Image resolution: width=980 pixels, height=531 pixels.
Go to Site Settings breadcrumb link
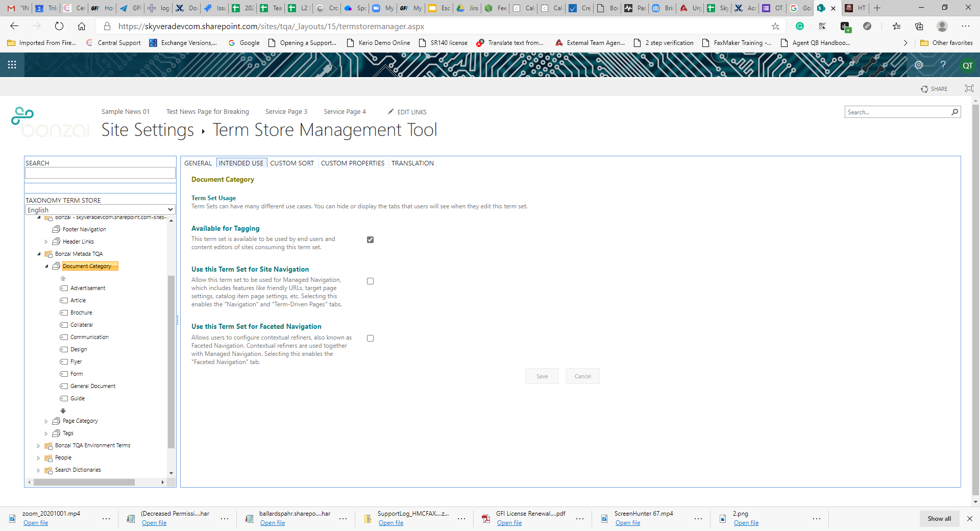(x=148, y=130)
